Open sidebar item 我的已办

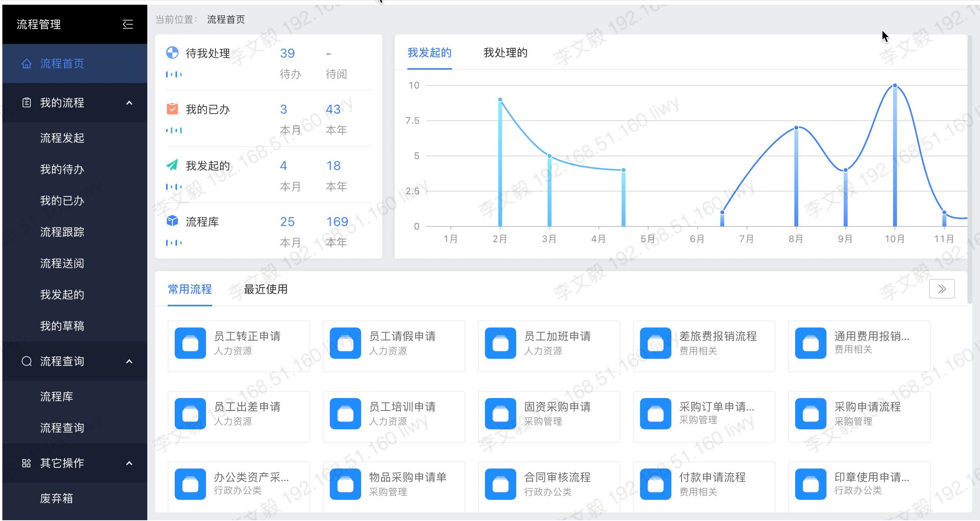pos(75,201)
